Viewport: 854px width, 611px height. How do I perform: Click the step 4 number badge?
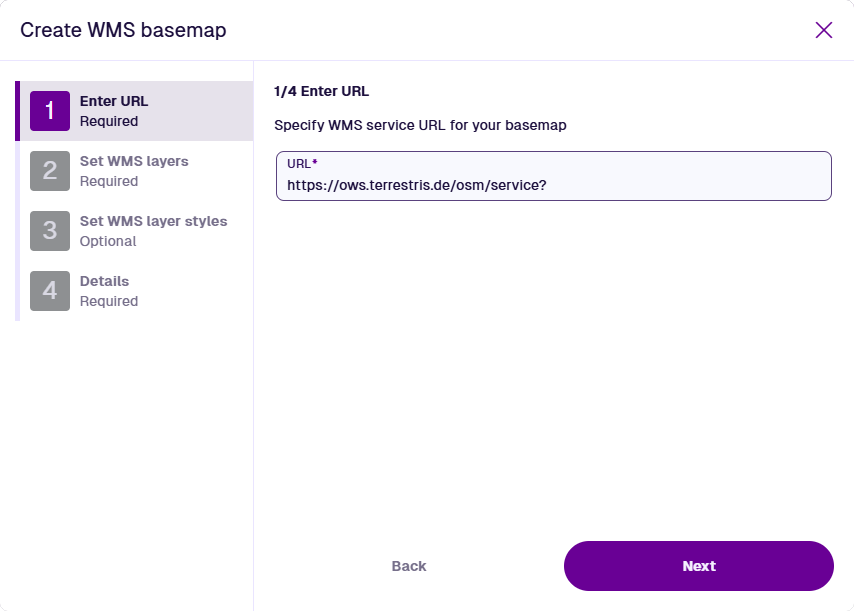click(50, 291)
